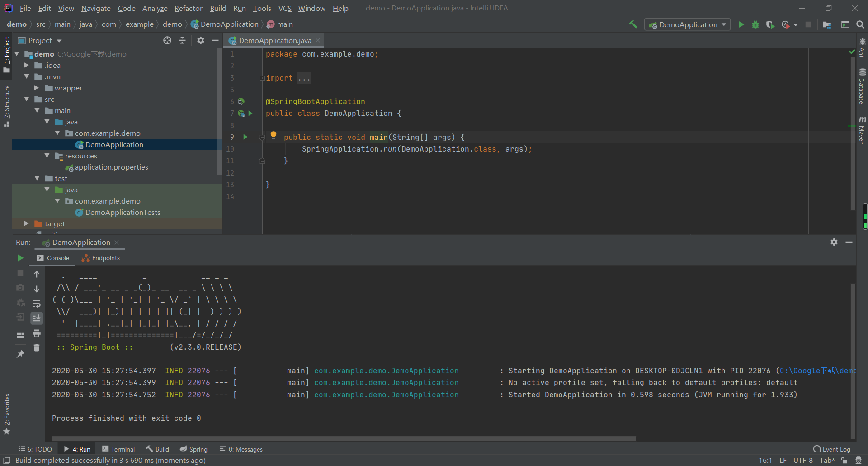
Task: Open the Analyze menu
Action: pyautogui.click(x=155, y=8)
